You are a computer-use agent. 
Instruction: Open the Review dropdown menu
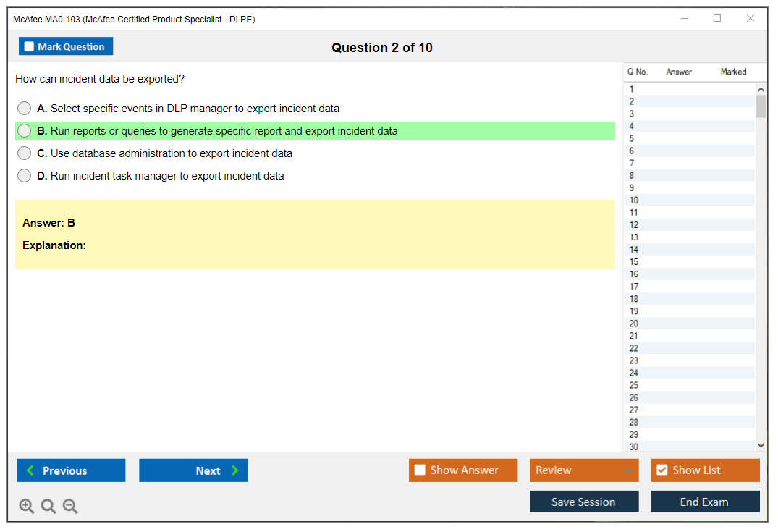[x=584, y=470]
